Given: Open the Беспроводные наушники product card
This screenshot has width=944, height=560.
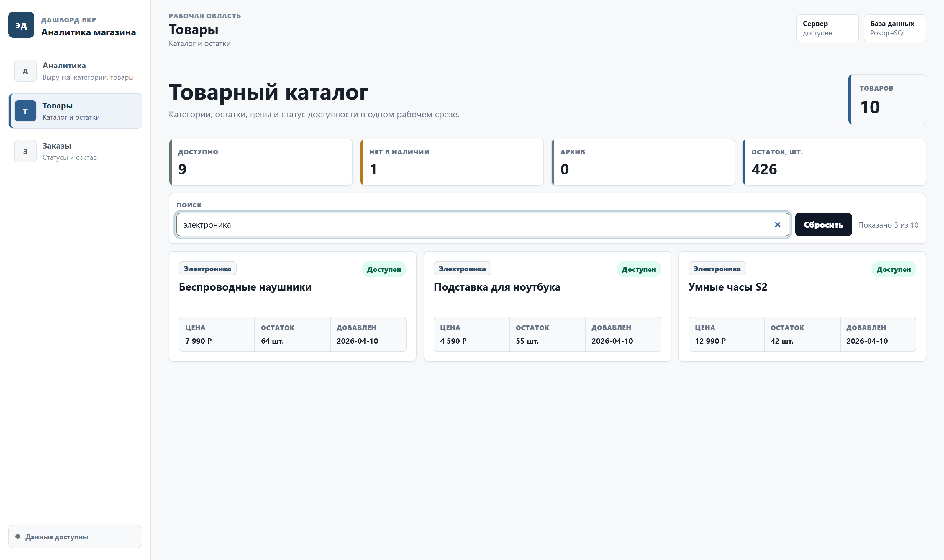Looking at the screenshot, I should tap(293, 307).
